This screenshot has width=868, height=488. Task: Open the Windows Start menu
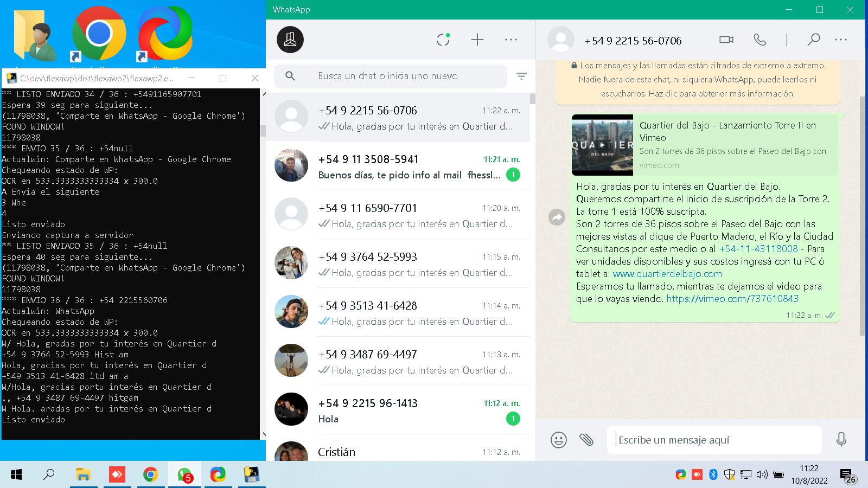tap(16, 475)
